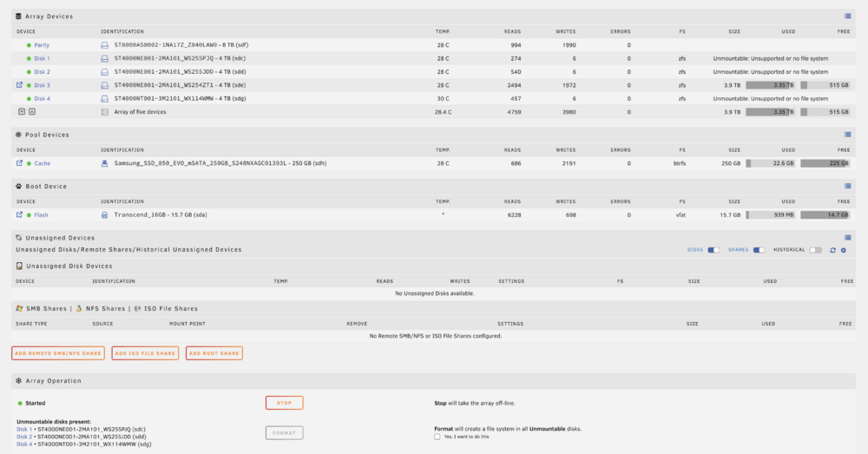Click the Parity disk drive icon
Image resolution: width=868 pixels, height=454 pixels.
pos(104,45)
